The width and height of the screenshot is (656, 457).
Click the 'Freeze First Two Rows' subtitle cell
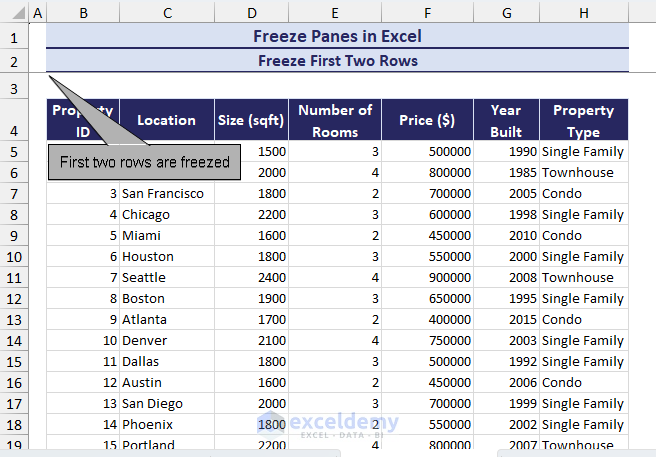point(337,61)
